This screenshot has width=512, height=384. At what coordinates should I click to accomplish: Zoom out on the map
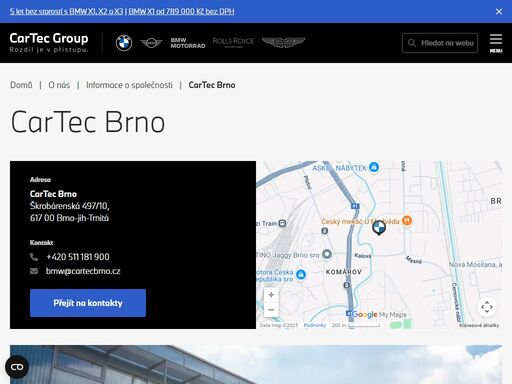[271, 310]
